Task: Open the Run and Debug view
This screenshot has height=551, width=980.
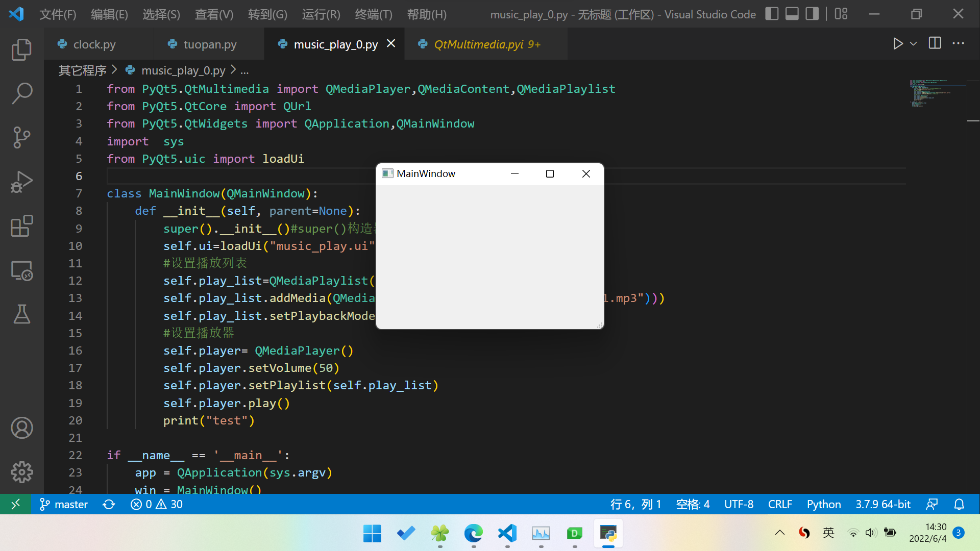Action: pos(21,182)
